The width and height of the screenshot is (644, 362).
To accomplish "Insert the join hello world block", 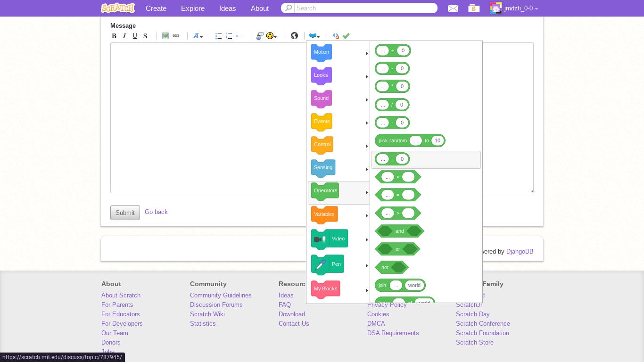I will tap(400, 285).
